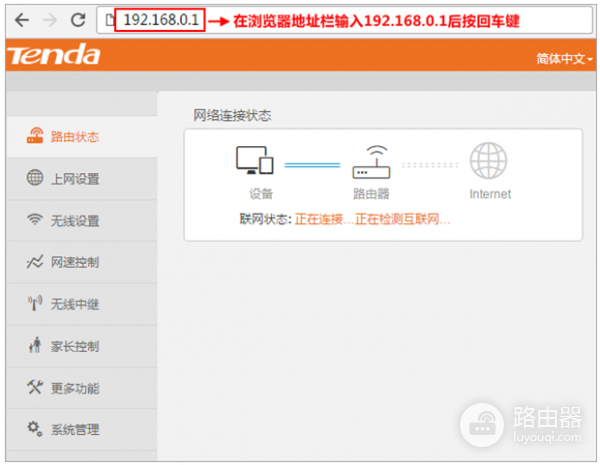Click the 家长控制 parent-child icon
This screenshot has width=600, height=465.
(x=35, y=345)
